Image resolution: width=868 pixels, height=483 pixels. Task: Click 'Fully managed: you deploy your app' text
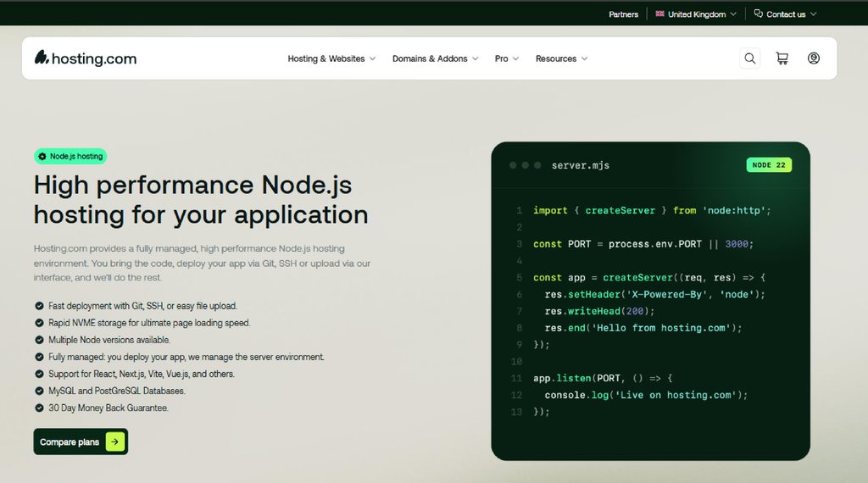click(186, 357)
